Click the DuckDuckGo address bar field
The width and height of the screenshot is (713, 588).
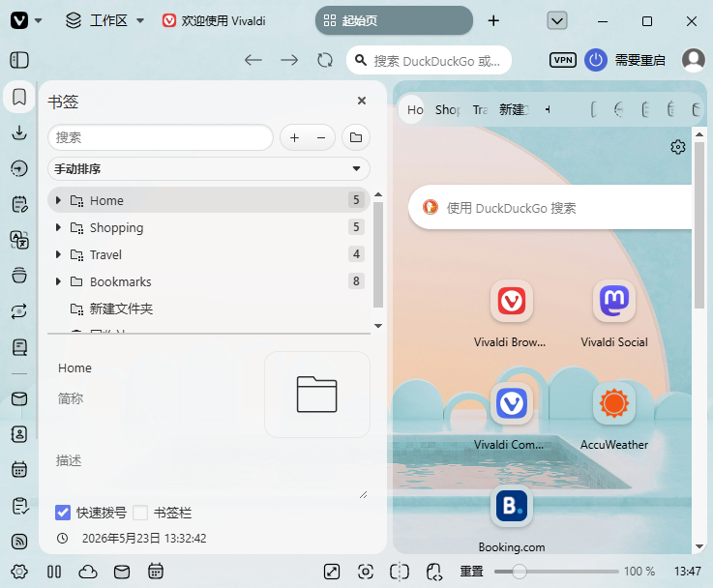point(429,60)
